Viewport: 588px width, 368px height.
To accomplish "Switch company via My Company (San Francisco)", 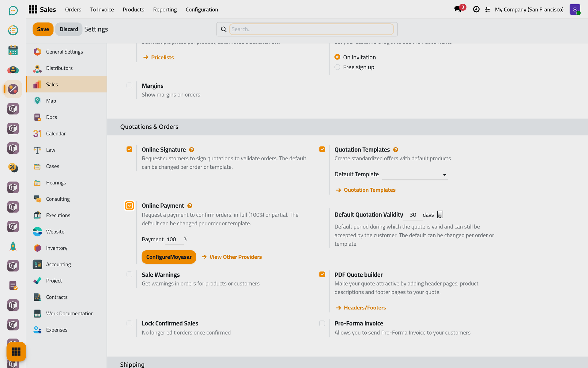I will point(529,10).
